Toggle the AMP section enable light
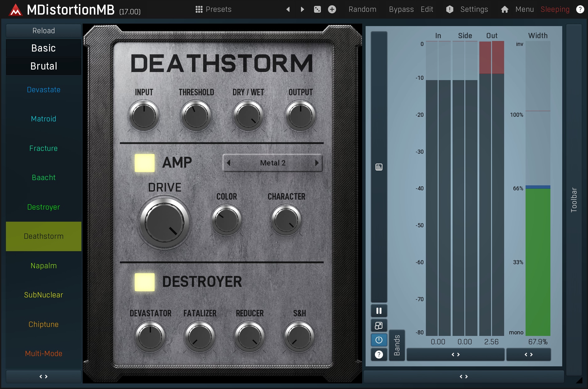 coord(144,163)
